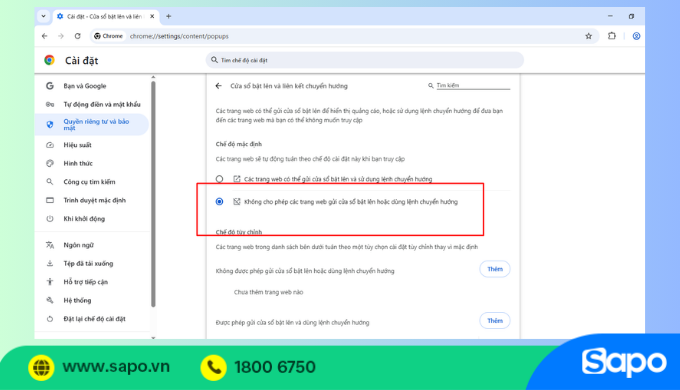Viewport: 680px width, 390px height.
Task: Click the Tìm chế độ cài đặt search box
Action: coord(364,60)
